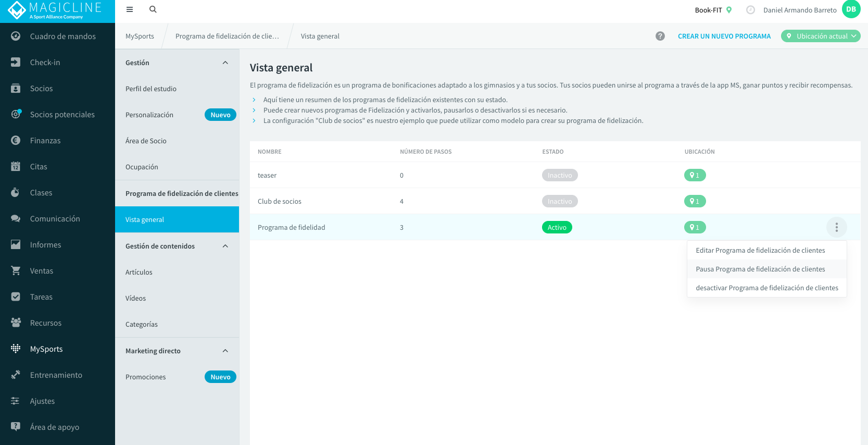Image resolution: width=868 pixels, height=445 pixels.
Task: Open three-dot menu for Programa de fidelidad
Action: tap(837, 227)
